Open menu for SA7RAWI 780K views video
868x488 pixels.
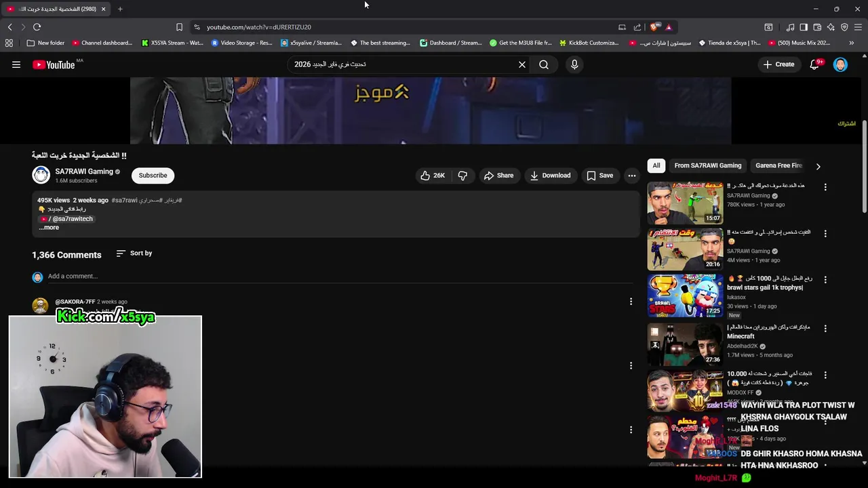(825, 187)
